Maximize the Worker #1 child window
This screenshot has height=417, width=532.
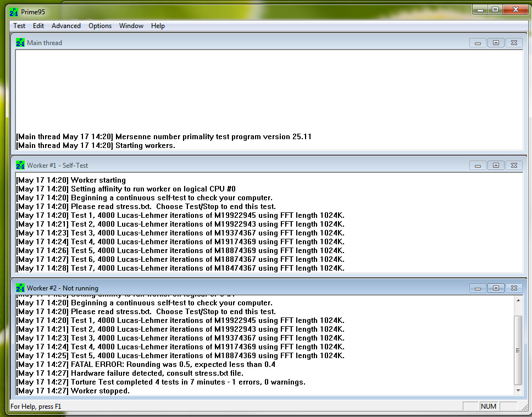click(x=496, y=166)
